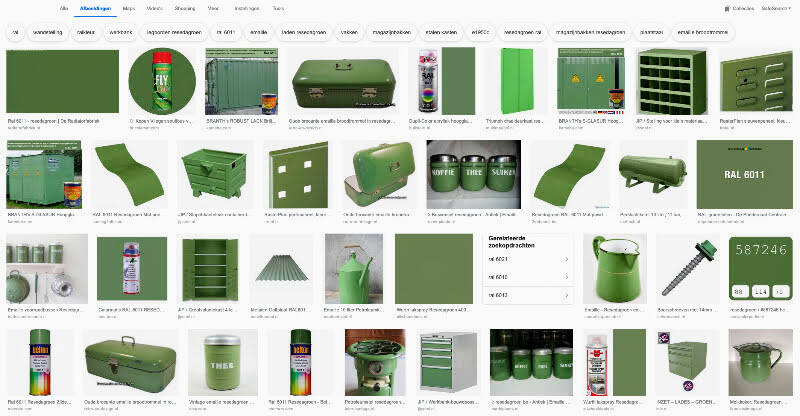800x416 pixels.
Task: Open the open green steel cabinet image
Action: coord(210,269)
